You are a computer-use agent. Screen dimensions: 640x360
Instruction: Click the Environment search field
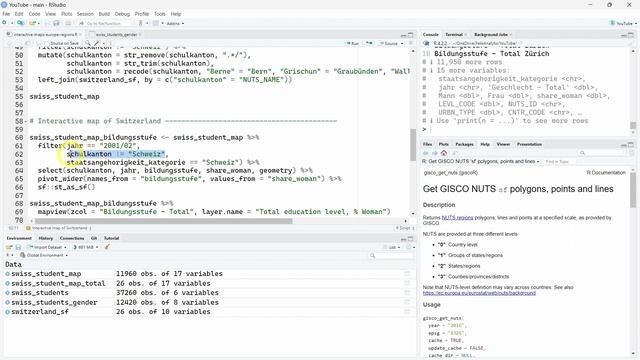point(391,256)
